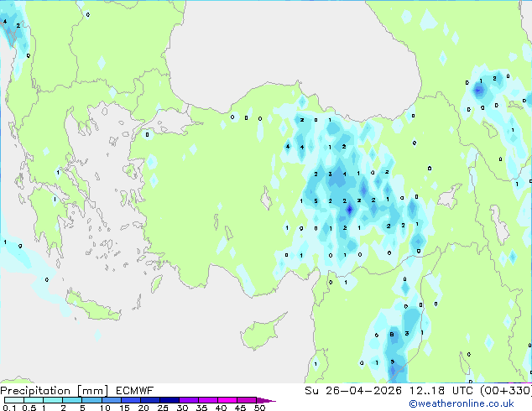Click legend scale label '50'
532x411 pixels.
pyautogui.click(x=259, y=408)
